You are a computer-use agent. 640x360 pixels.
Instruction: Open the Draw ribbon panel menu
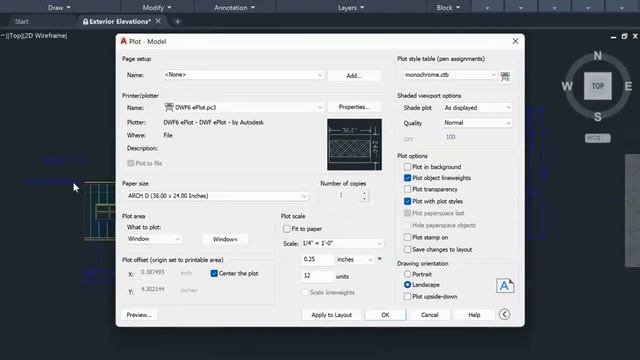click(59, 7)
